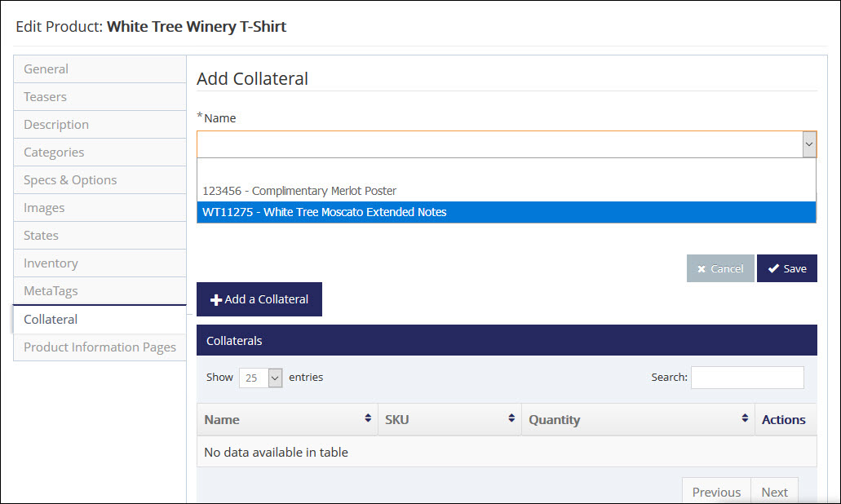Image resolution: width=841 pixels, height=504 pixels.
Task: Open Product Information Pages
Action: point(99,347)
